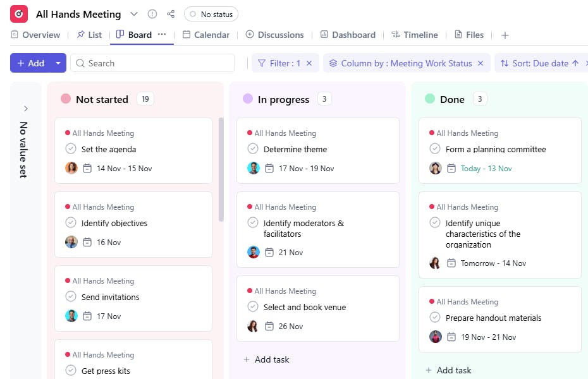Mark Set the agenda as complete
Screen dimensions: 588x379
(71, 148)
